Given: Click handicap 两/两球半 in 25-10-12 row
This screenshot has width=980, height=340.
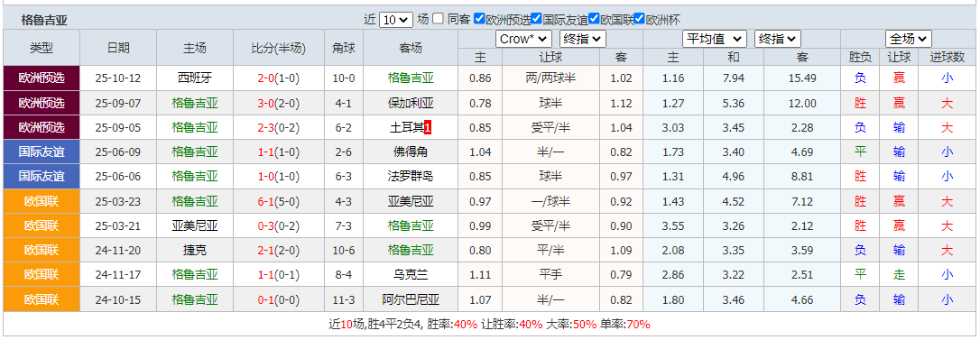Looking at the screenshot, I should coord(551,78).
